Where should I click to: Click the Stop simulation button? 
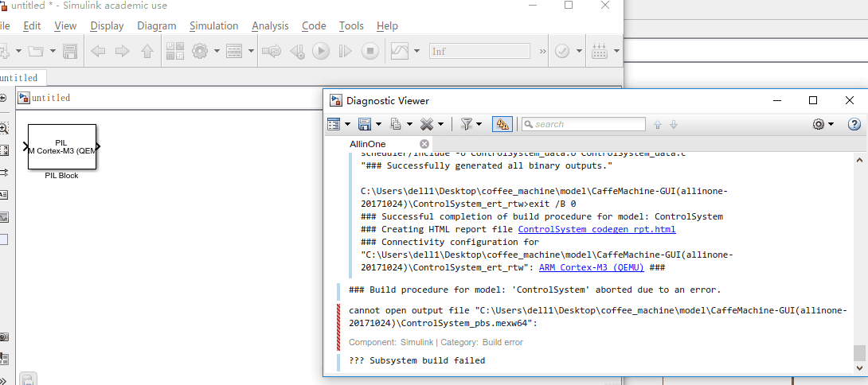(x=369, y=52)
